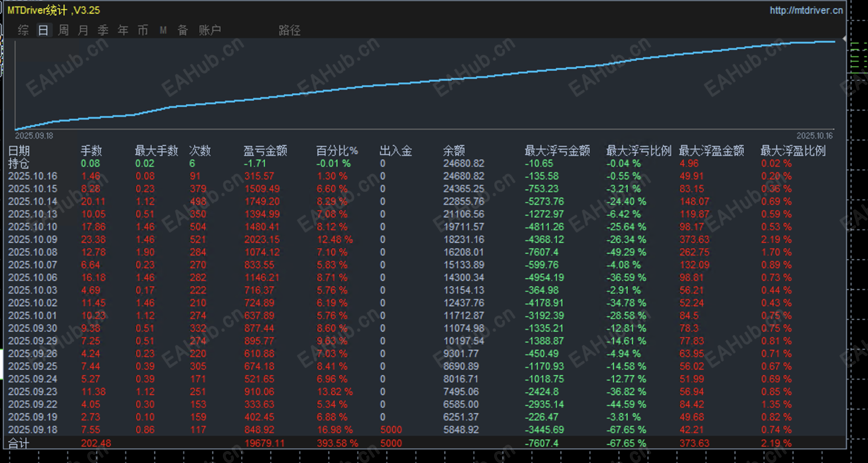Select the 2025.10.15 row date
The image size is (868, 463).
coord(33,189)
